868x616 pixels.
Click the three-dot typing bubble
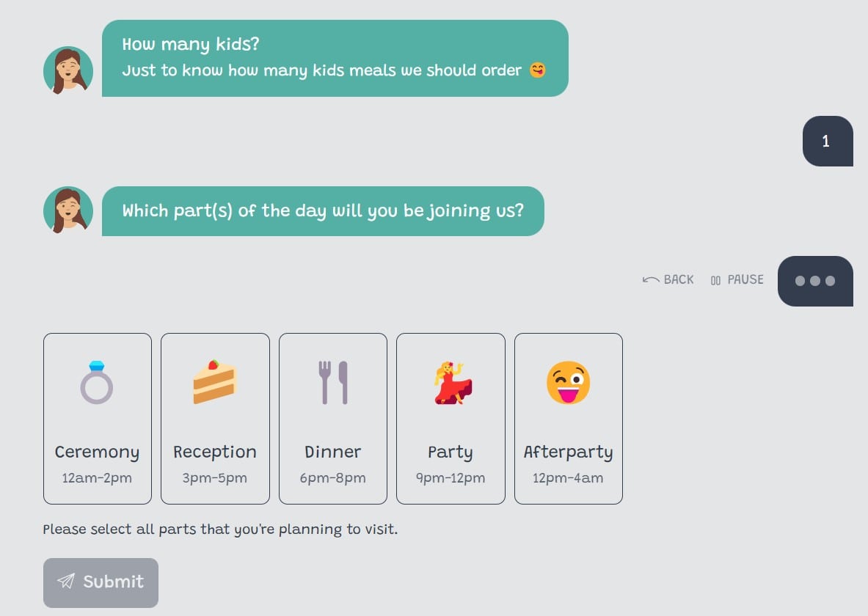pyautogui.click(x=815, y=281)
